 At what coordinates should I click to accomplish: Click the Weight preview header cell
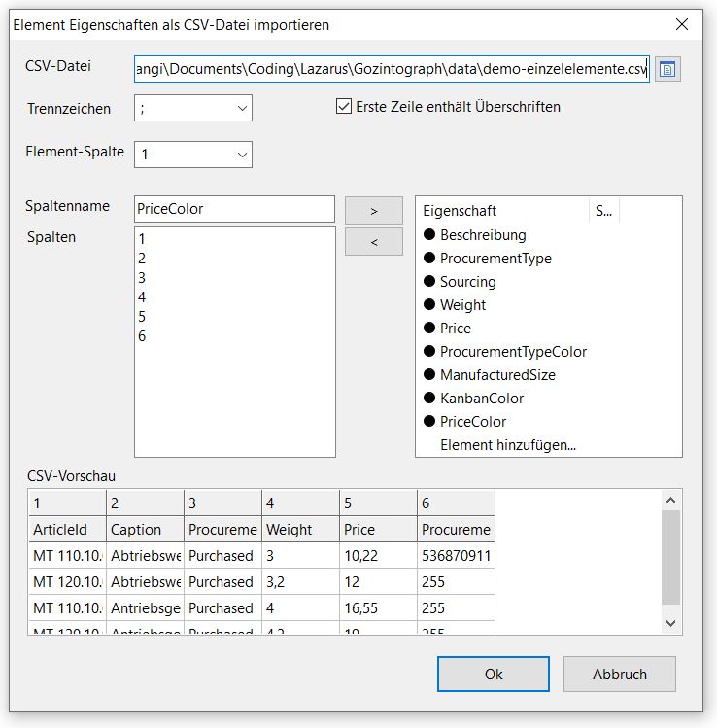pos(301,530)
